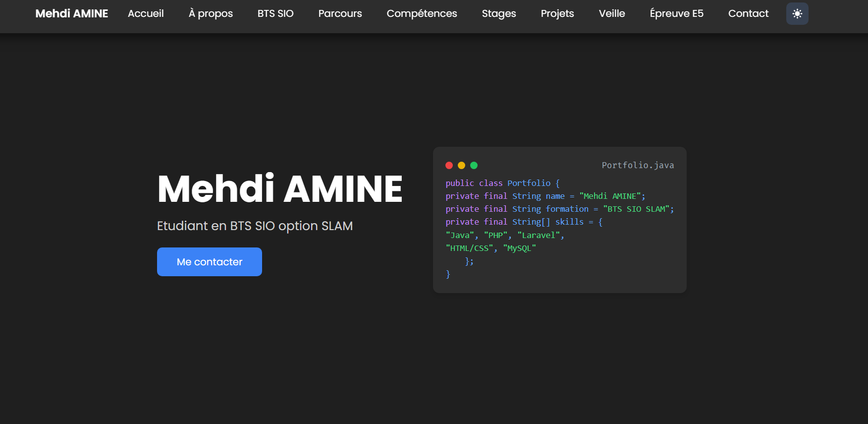Select Compétences in the navbar
868x424 pixels.
click(422, 14)
